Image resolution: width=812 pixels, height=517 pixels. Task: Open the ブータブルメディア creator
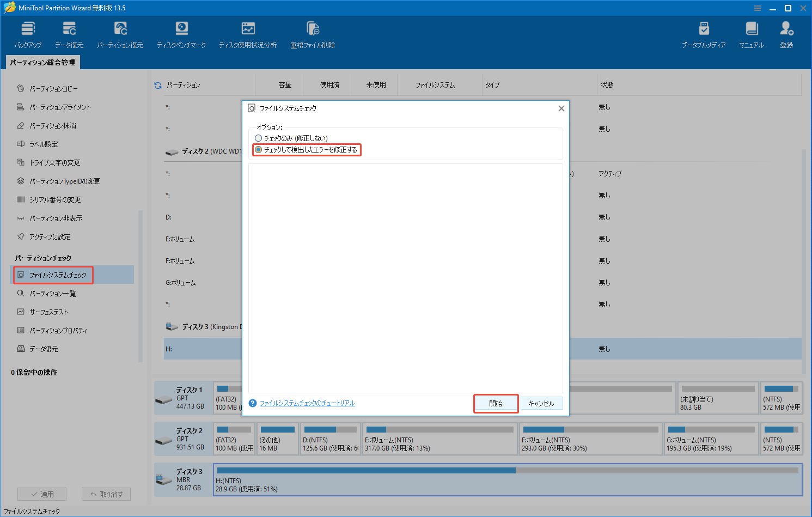tap(704, 34)
